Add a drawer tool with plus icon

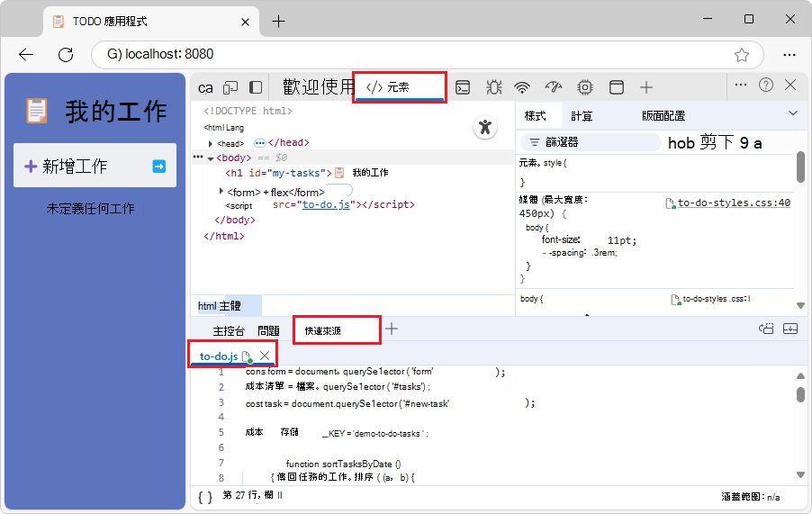(392, 329)
